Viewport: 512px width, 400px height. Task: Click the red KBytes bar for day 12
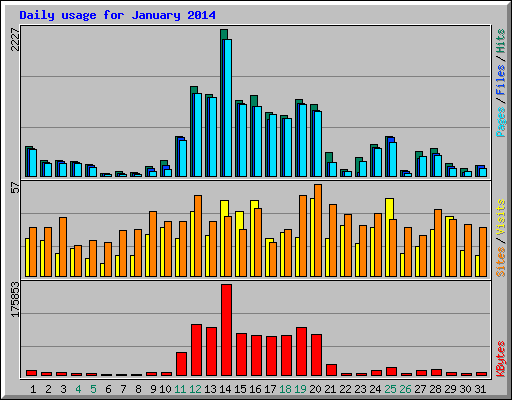point(196,350)
